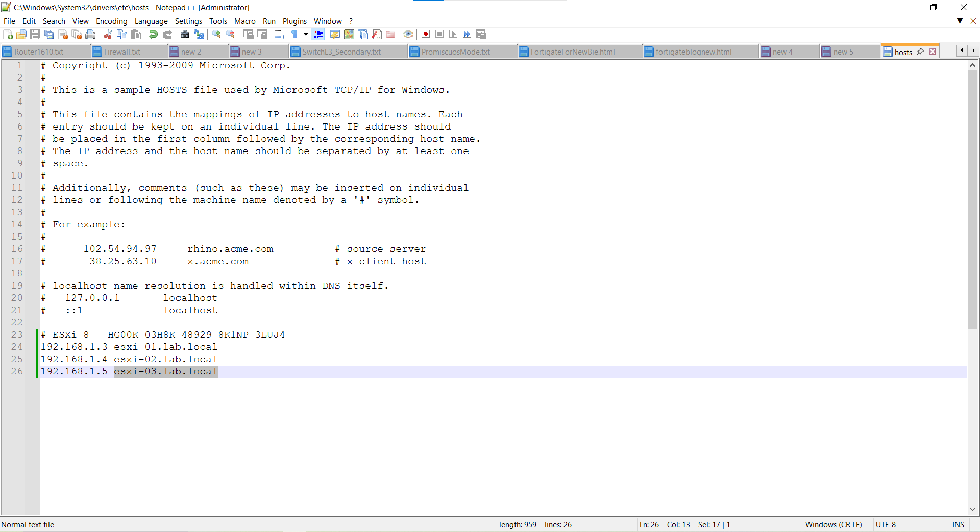Screen dimensions: 980x532
Task: Switch to the Firewall.txt tab
Action: pos(121,52)
